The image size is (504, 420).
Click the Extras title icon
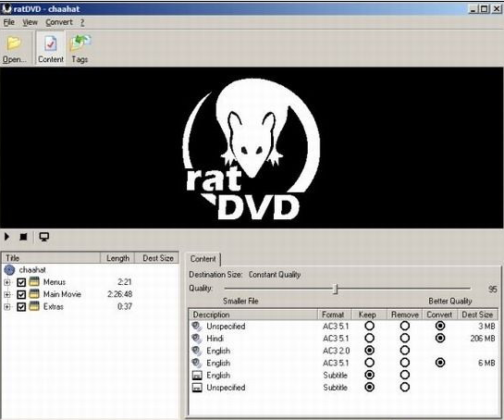click(x=34, y=306)
